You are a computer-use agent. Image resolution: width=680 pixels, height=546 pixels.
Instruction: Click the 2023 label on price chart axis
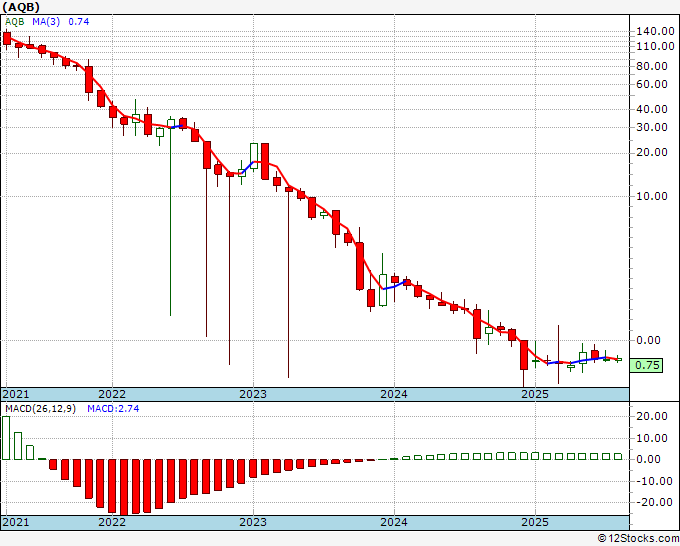coord(253,394)
